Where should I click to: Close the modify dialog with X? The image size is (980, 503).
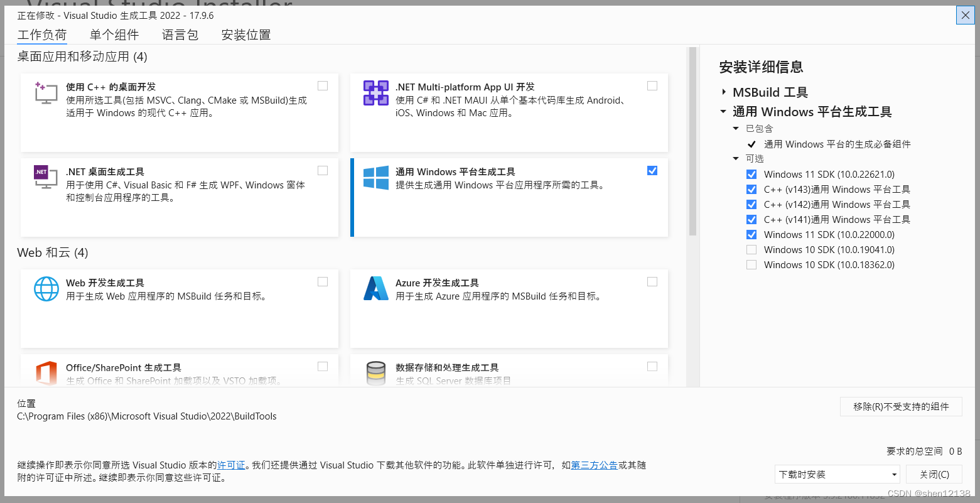pyautogui.click(x=965, y=15)
